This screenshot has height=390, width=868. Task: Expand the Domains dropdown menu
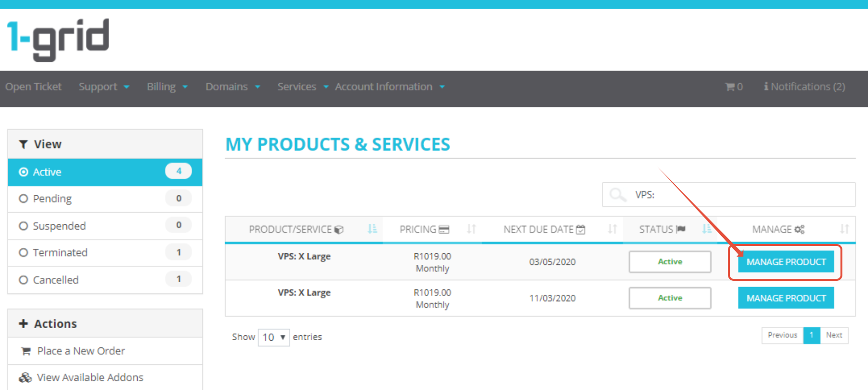(233, 87)
